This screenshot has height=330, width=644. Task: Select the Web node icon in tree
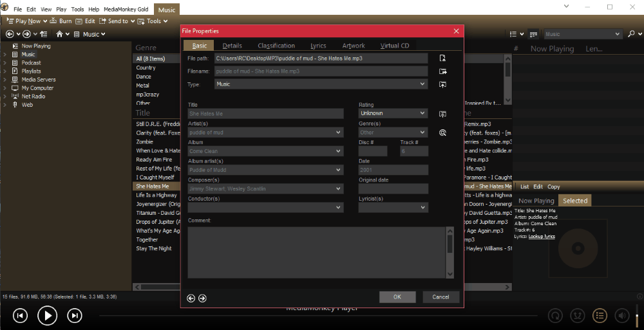(x=15, y=105)
